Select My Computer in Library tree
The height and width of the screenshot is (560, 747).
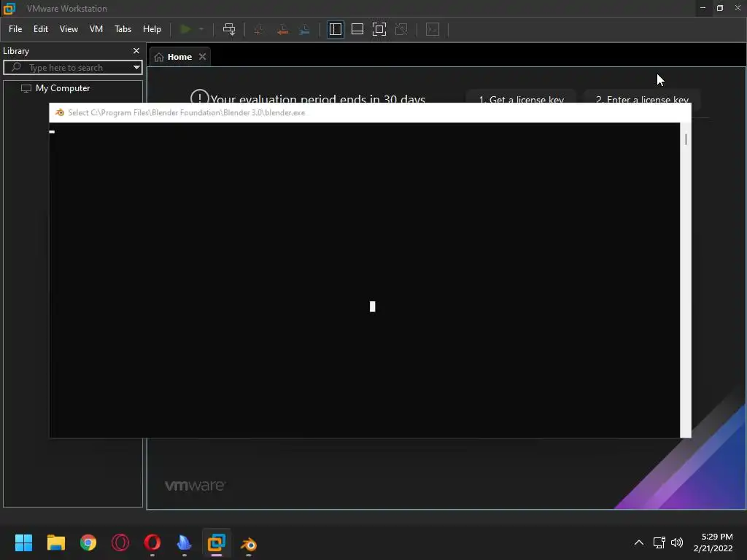63,88
